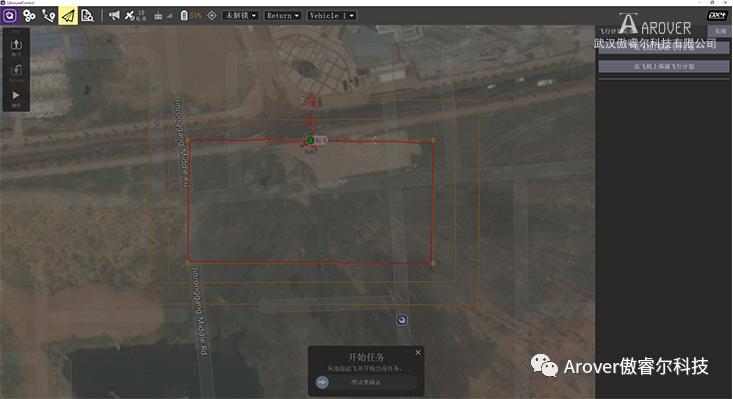
Task: Click the upper flight plan removal button
Action: 664,48
